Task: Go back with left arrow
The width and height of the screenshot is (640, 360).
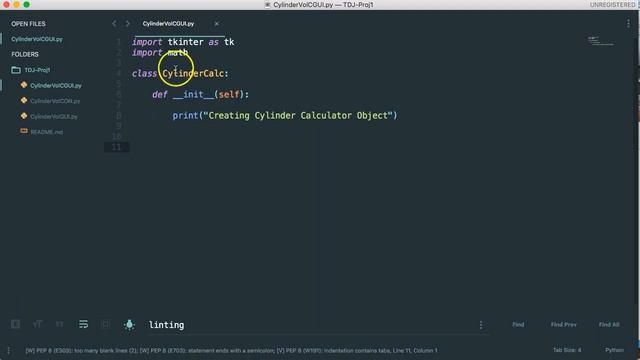Action: (x=114, y=24)
